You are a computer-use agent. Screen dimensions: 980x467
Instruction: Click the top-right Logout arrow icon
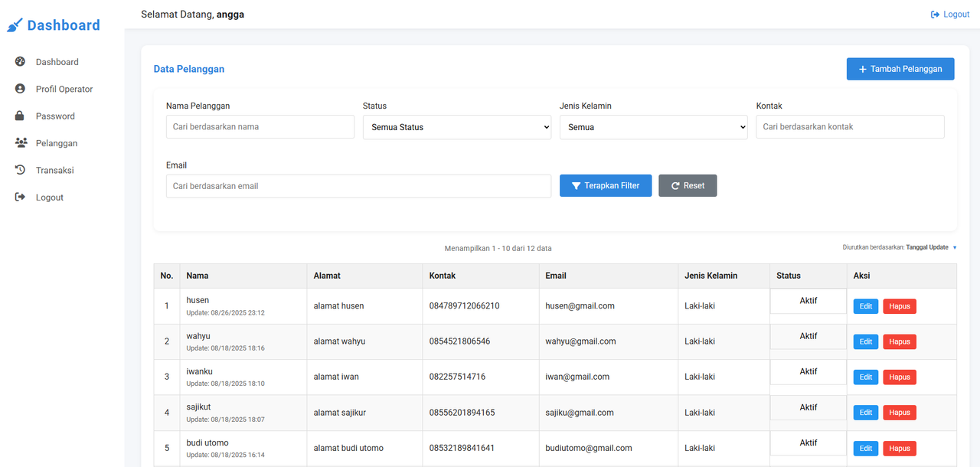935,15
